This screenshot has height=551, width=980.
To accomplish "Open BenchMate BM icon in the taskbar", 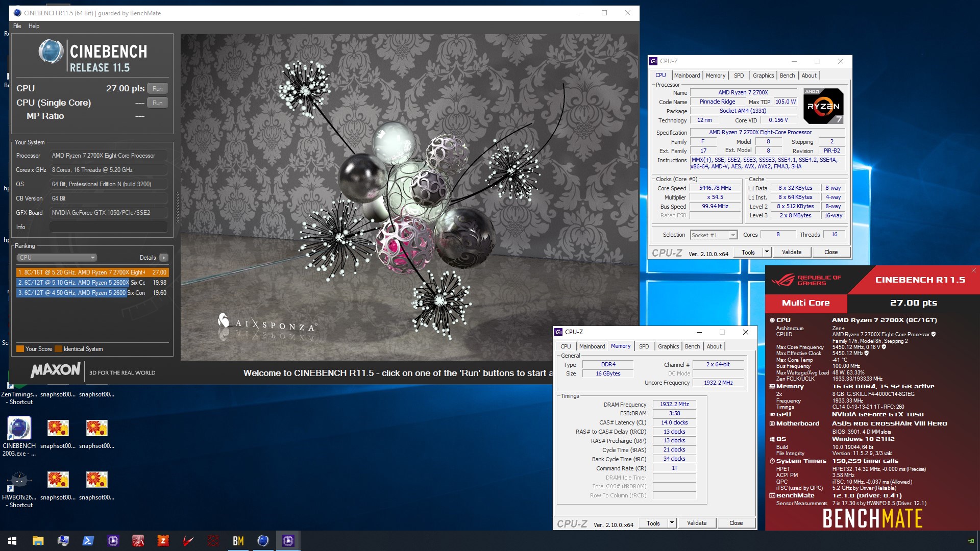I will (x=238, y=541).
